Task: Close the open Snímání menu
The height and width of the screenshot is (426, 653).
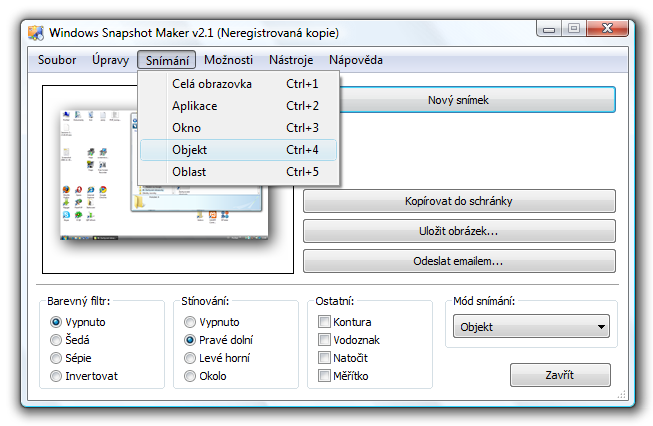Action: [x=167, y=60]
